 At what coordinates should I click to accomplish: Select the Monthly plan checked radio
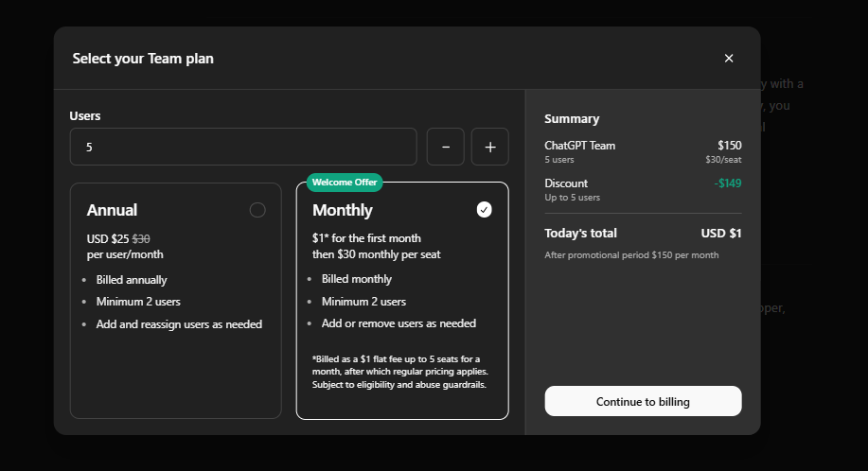485,210
